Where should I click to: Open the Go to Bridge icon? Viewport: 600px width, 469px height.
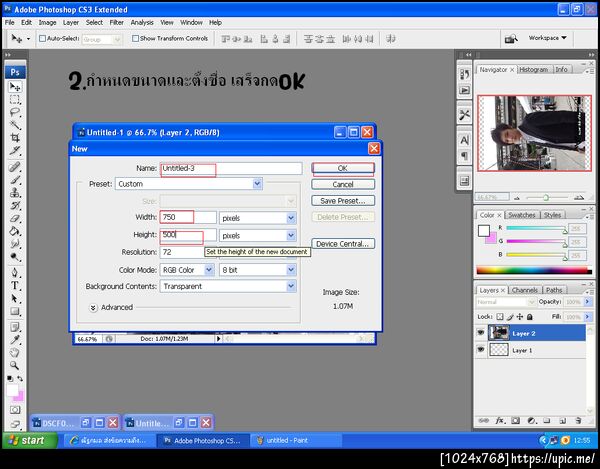coord(511,39)
